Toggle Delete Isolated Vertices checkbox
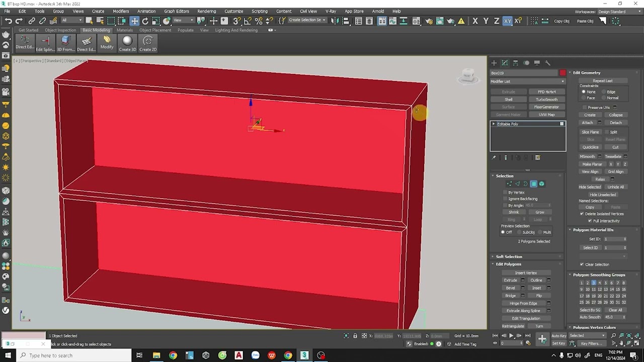 (582, 214)
